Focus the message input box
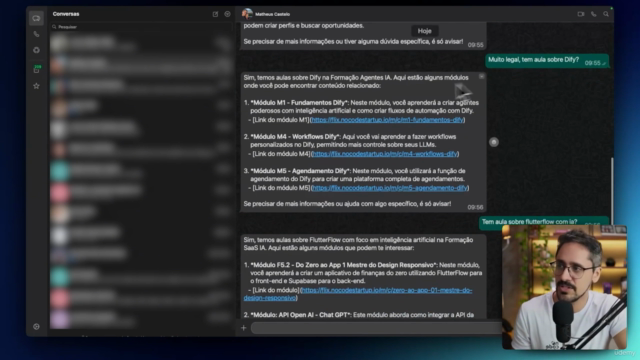Image resolution: width=640 pixels, height=360 pixels. [x=376, y=328]
